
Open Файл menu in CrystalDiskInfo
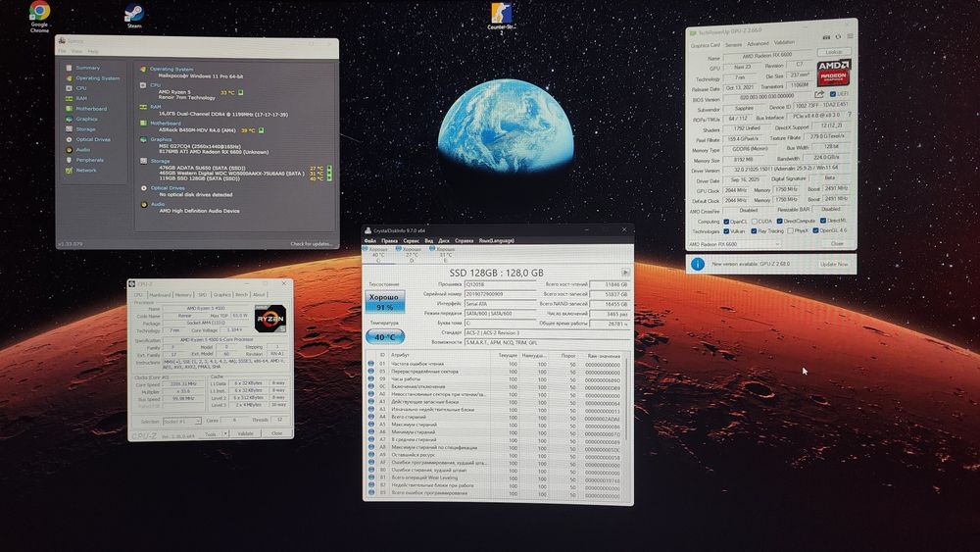[370, 240]
